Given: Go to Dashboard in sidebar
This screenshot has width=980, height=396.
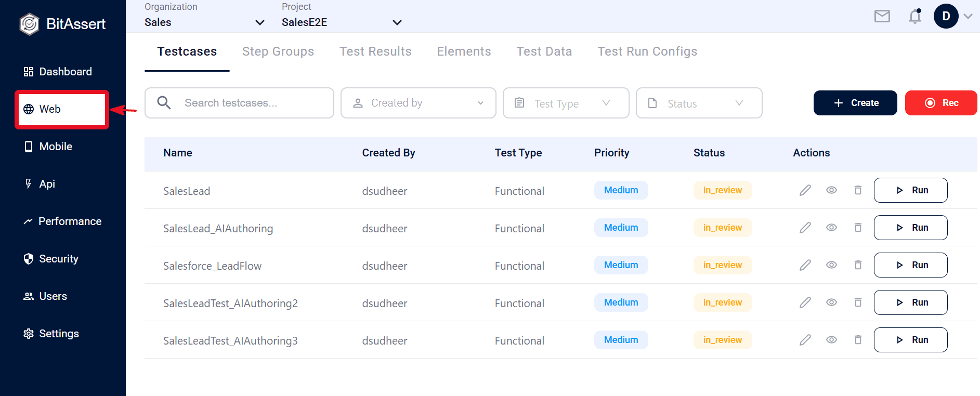Looking at the screenshot, I should click(58, 72).
